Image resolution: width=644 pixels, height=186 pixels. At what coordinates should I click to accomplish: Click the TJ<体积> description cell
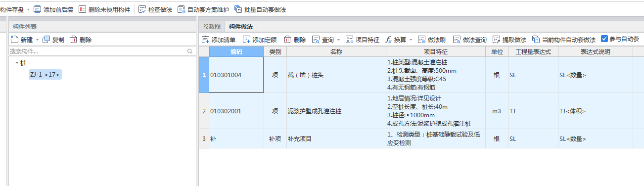click(x=595, y=111)
